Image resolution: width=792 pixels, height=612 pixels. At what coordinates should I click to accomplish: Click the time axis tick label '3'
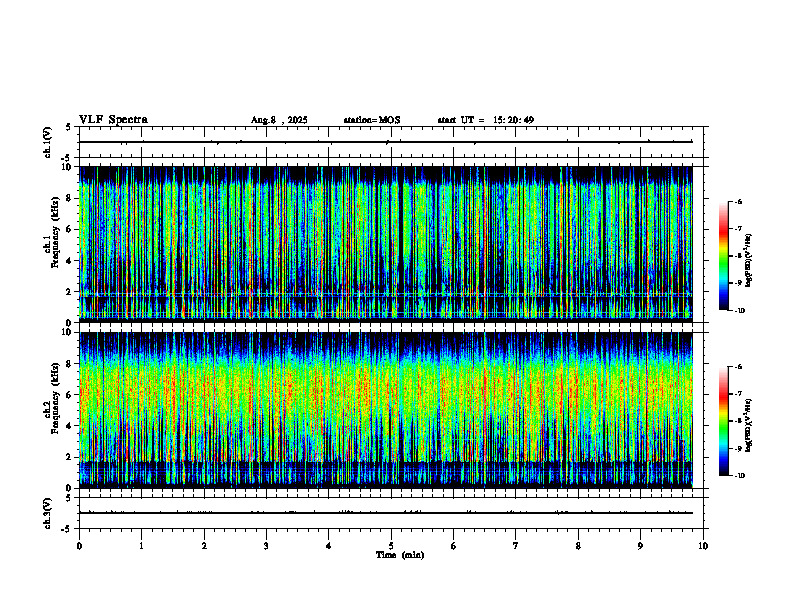click(266, 546)
